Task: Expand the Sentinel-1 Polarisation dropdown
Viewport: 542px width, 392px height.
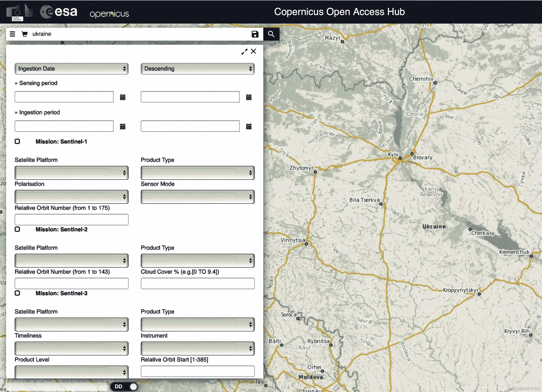Action: tap(71, 197)
